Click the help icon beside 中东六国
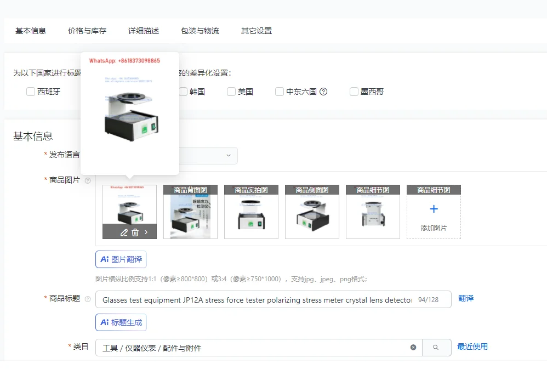This screenshot has height=392, width=547. (x=323, y=92)
